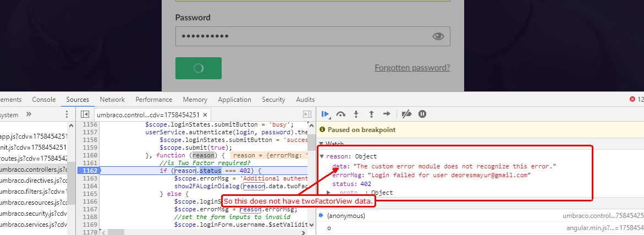This screenshot has width=644, height=235.
Task: Step over next function call
Action: (340, 114)
